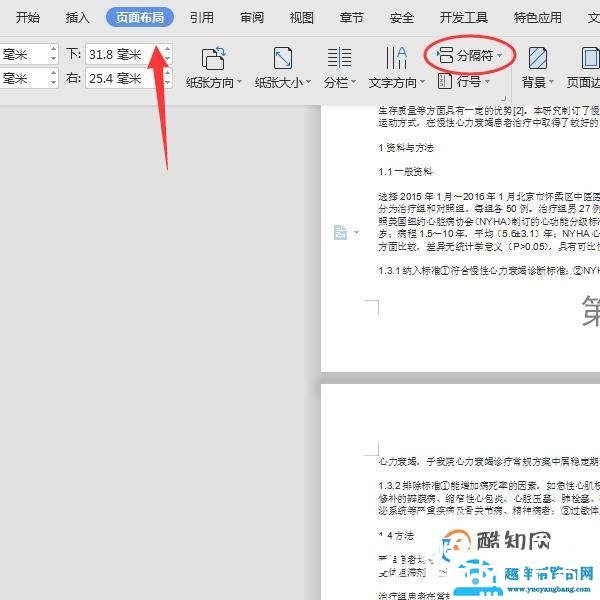Click the line starting '1.3.1 纳入标准'
This screenshot has width=600, height=600.
pos(489,271)
